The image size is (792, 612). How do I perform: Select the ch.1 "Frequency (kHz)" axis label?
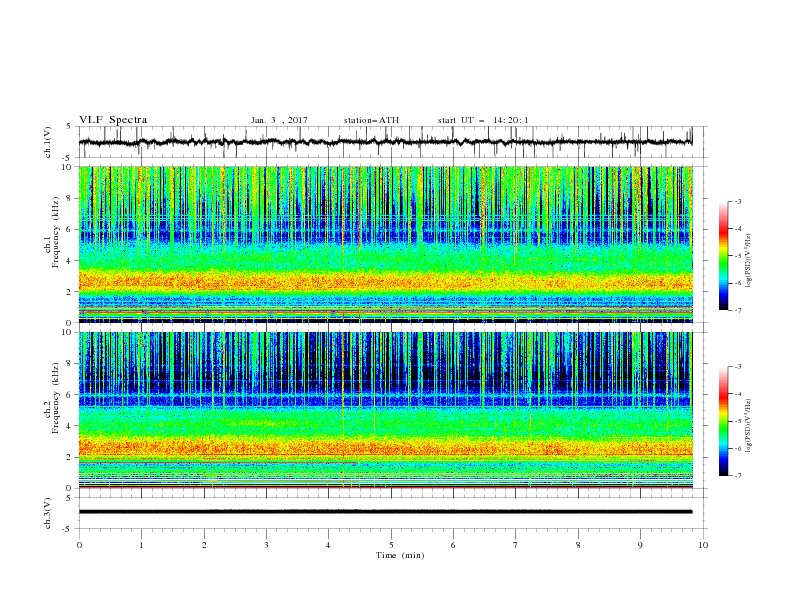click(56, 233)
